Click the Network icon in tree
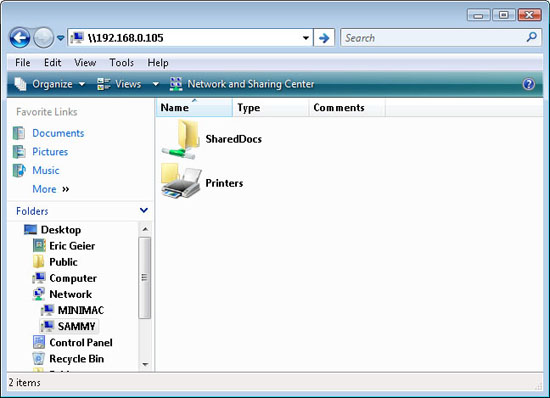Screen dimensions: 550x398 39,294
